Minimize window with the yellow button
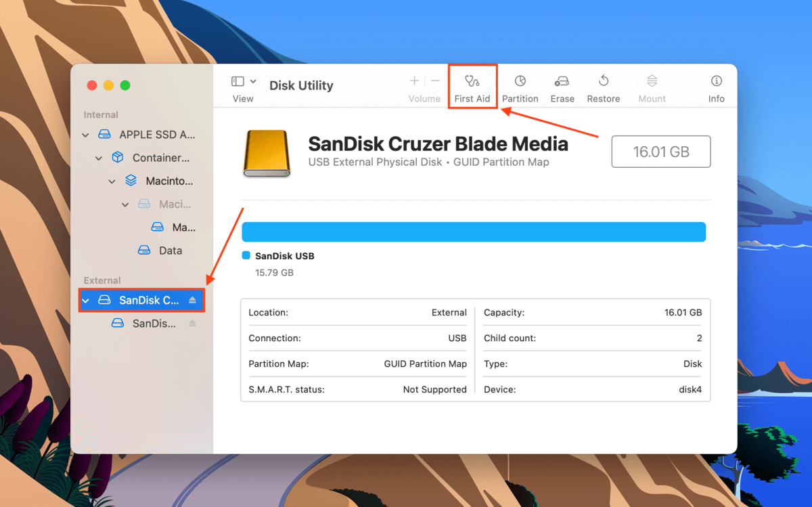Image resolution: width=812 pixels, height=507 pixels. coord(108,85)
